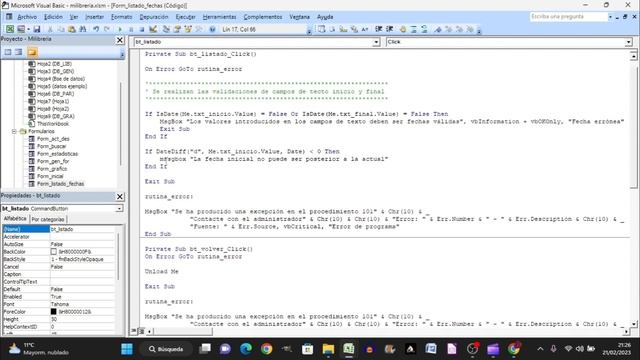Run the macro with the play icon
The width and height of the screenshot is (640, 360).
point(120,29)
